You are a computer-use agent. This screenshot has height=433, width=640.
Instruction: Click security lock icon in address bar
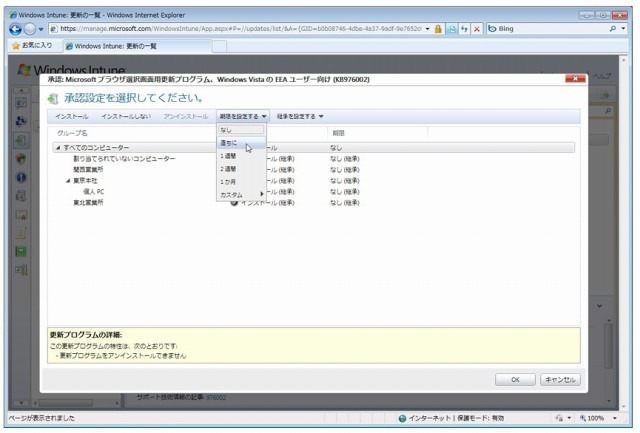point(438,29)
